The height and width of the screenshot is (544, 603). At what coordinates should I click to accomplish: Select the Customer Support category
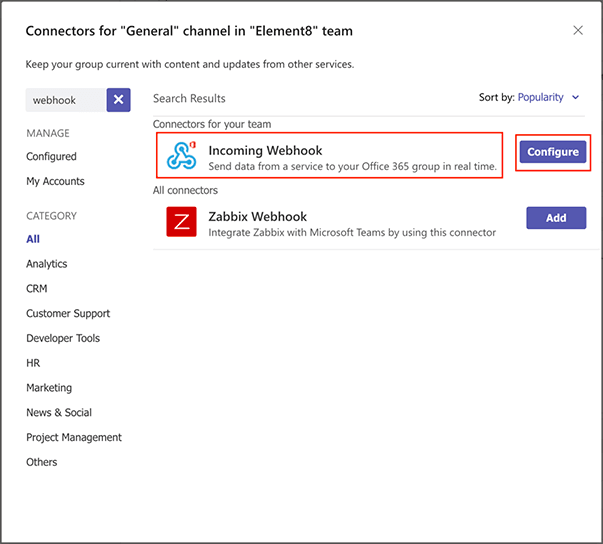[68, 313]
